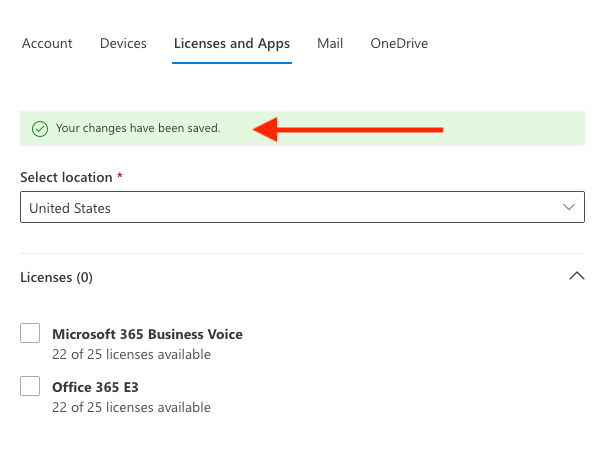The width and height of the screenshot is (602, 471).
Task: Click the green success checkmark icon
Action: point(40,129)
